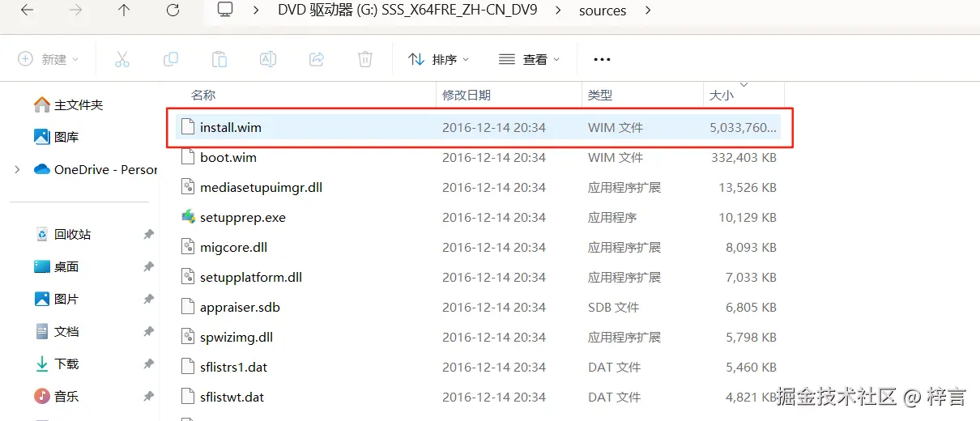This screenshot has width=980, height=421.
Task: Select the sflistwt.dat file
Action: pos(478,397)
